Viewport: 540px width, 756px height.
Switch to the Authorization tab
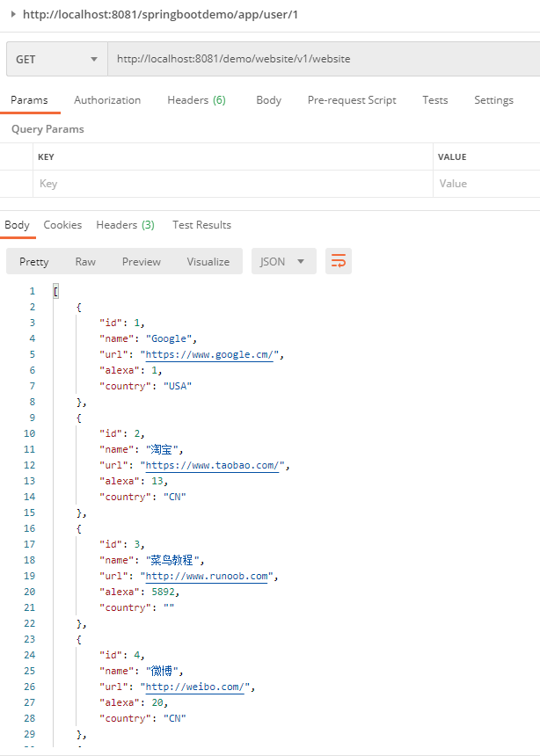coord(106,100)
